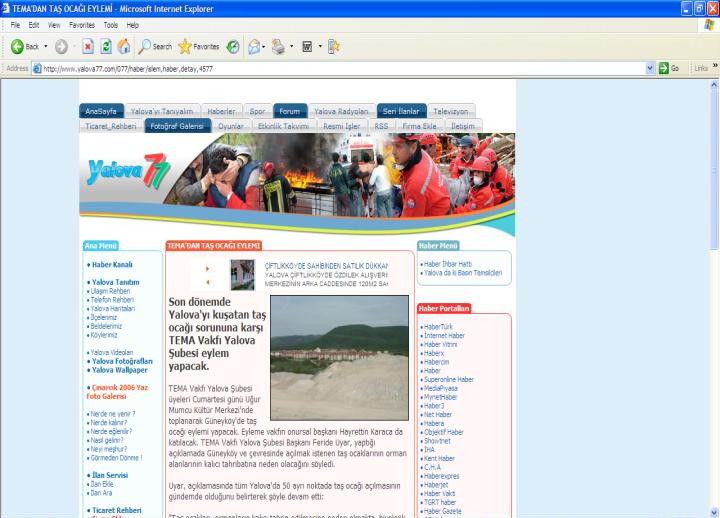Click the quarry landscape photo in the article
This screenshot has height=518, width=720.
tap(339, 358)
